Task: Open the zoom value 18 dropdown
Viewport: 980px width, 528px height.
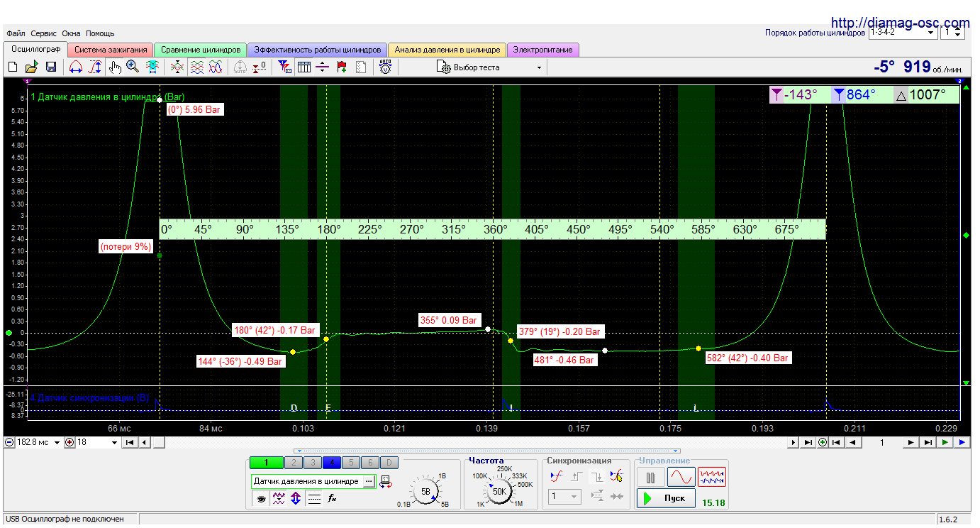Action: click(x=98, y=442)
